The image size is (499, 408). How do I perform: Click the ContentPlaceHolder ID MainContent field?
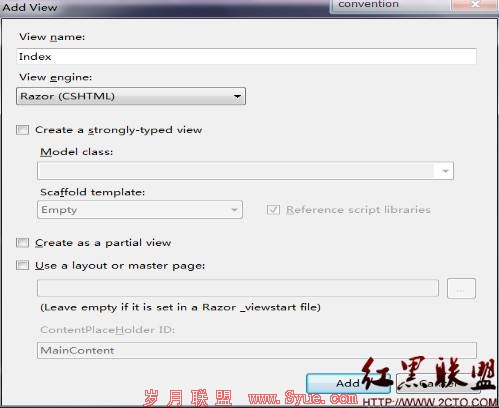(257, 350)
